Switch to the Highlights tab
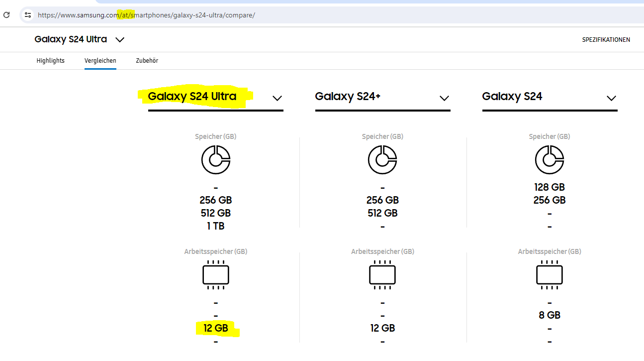Image resolution: width=644 pixels, height=361 pixels. tap(50, 61)
